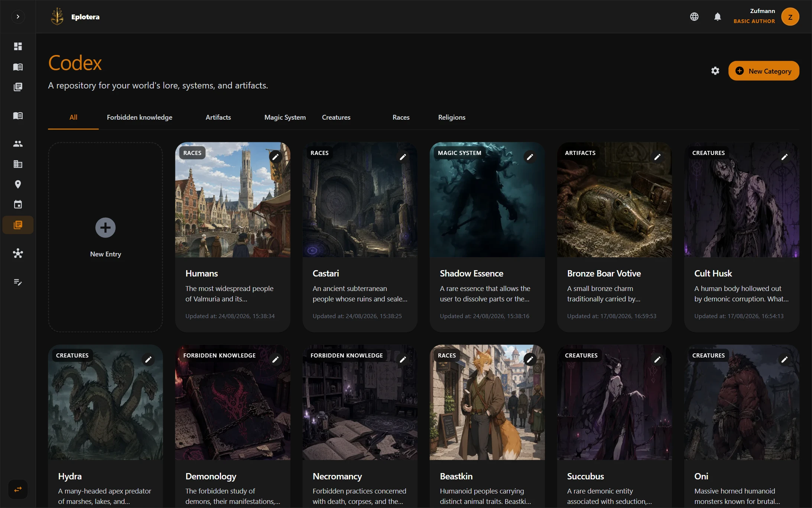Screen dimensions: 812x508
Task: Select the All tab
Action: point(73,117)
